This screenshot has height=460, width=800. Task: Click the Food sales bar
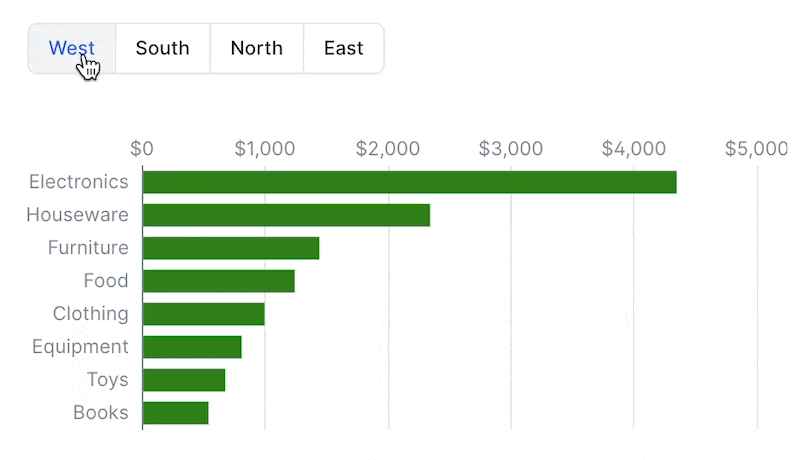218,281
